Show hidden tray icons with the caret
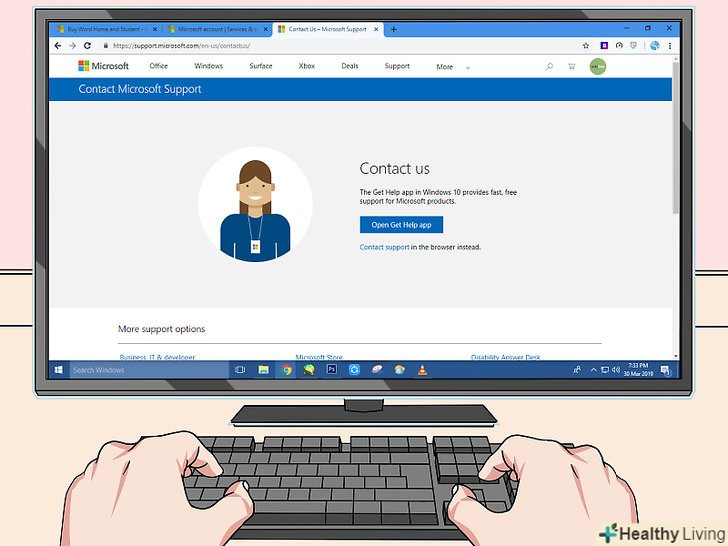 (x=593, y=370)
